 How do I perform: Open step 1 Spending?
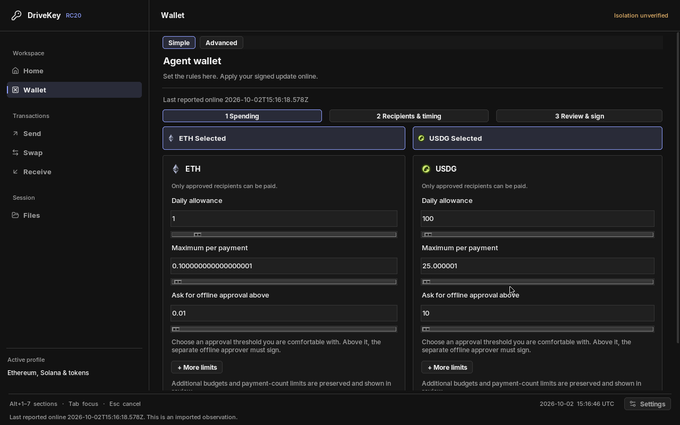click(x=242, y=116)
